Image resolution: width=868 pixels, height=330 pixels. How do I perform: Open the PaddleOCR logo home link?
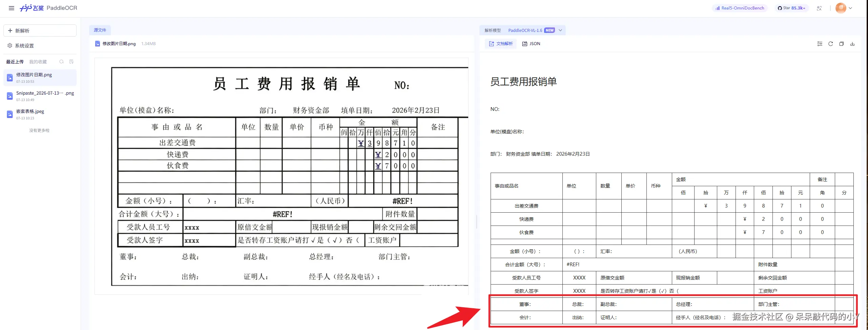48,8
